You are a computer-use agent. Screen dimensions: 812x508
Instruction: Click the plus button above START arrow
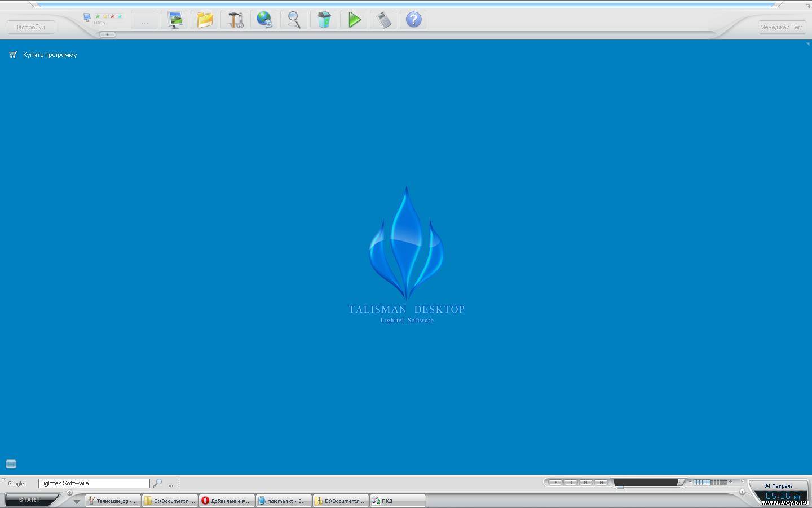(x=69, y=492)
